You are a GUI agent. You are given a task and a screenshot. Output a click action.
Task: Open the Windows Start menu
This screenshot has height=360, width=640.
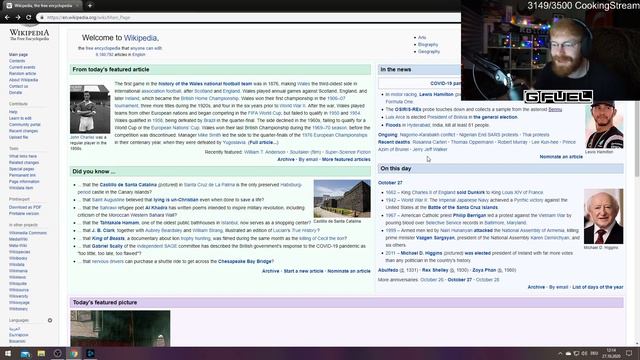coord(8,353)
